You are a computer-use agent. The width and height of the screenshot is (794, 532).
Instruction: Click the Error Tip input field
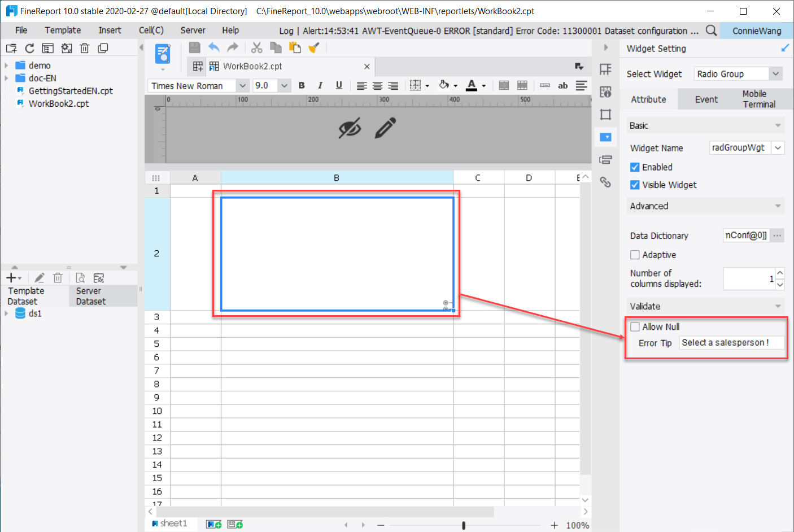(x=732, y=342)
